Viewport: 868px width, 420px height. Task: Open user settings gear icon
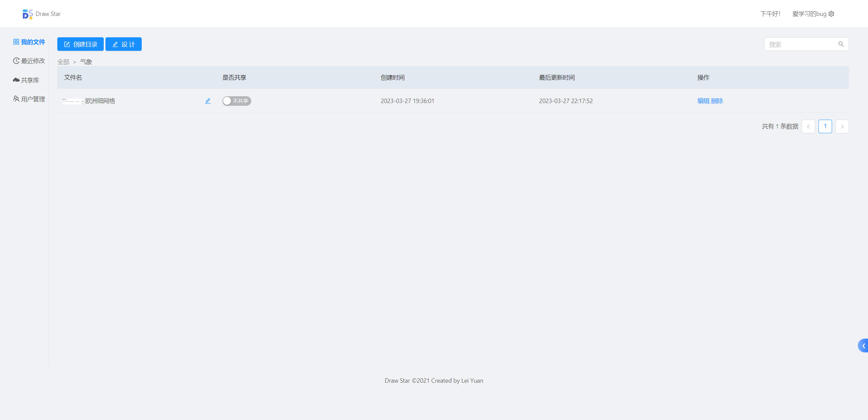[831, 14]
